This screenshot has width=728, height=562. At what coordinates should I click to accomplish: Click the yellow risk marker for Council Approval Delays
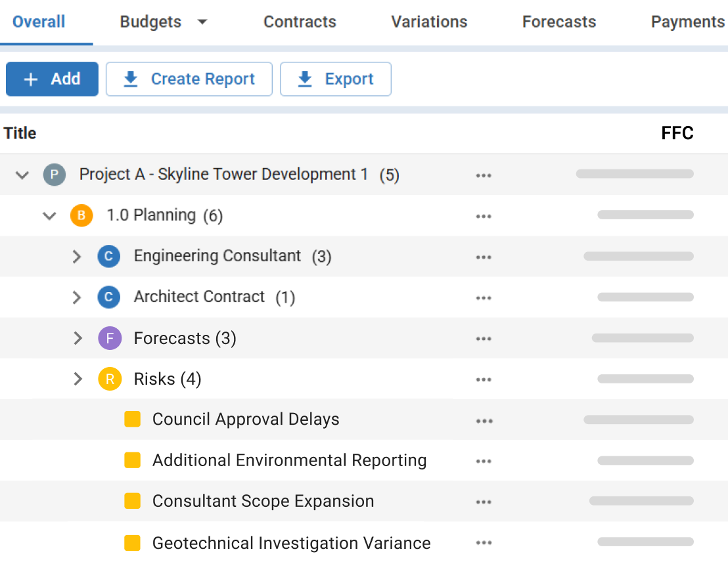[132, 419]
